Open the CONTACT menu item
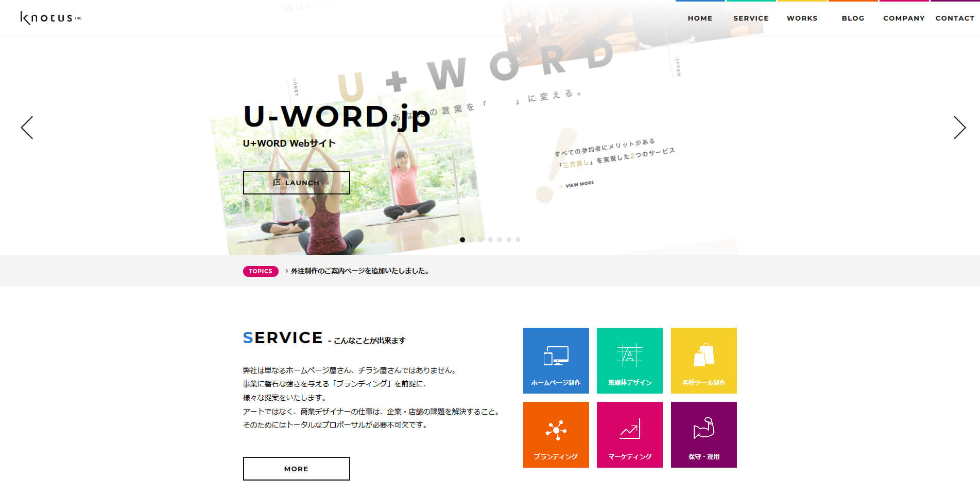This screenshot has height=497, width=980. coord(955,18)
